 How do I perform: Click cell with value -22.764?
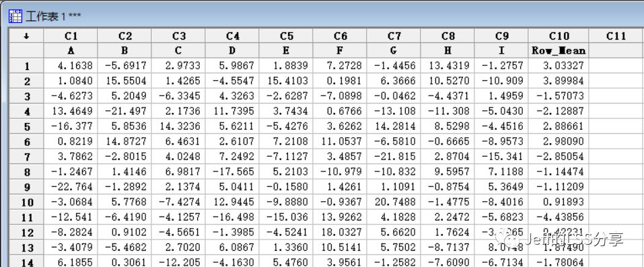[71, 187]
